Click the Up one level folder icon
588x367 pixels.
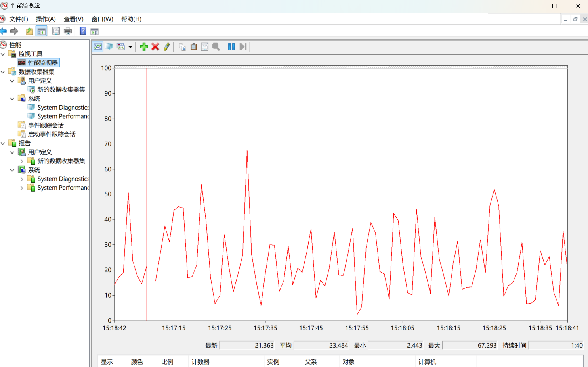tap(29, 31)
